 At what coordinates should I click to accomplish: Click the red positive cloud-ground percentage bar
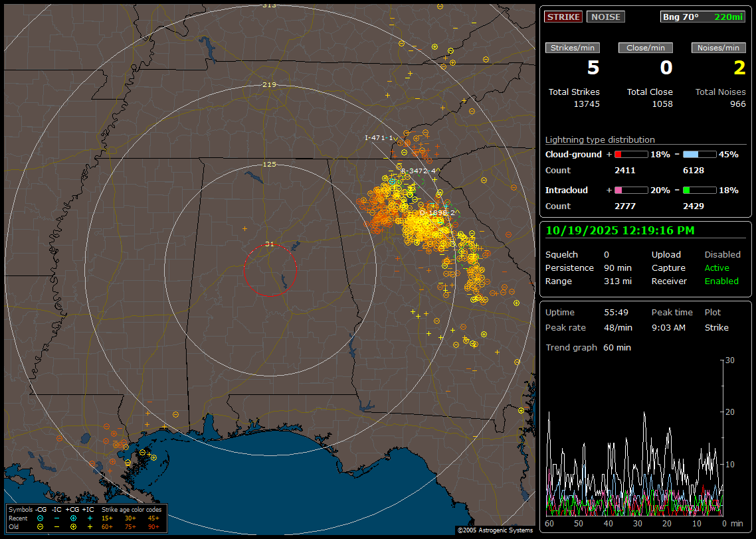click(x=630, y=154)
